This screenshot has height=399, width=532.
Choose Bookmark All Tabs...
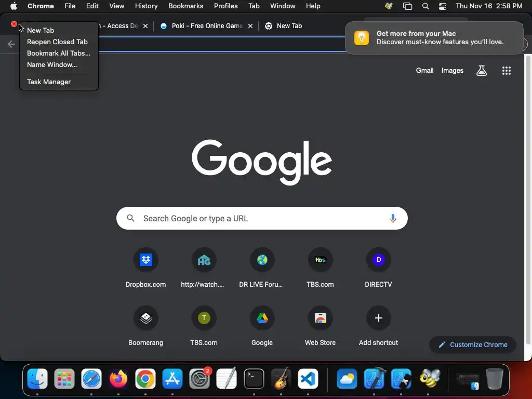click(59, 54)
